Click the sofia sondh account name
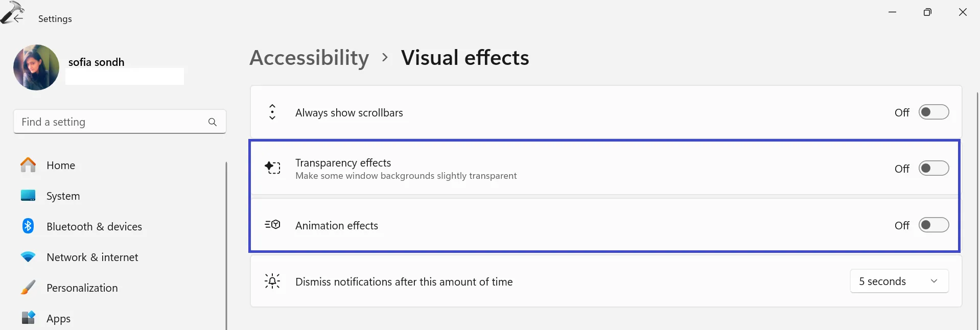 tap(96, 62)
